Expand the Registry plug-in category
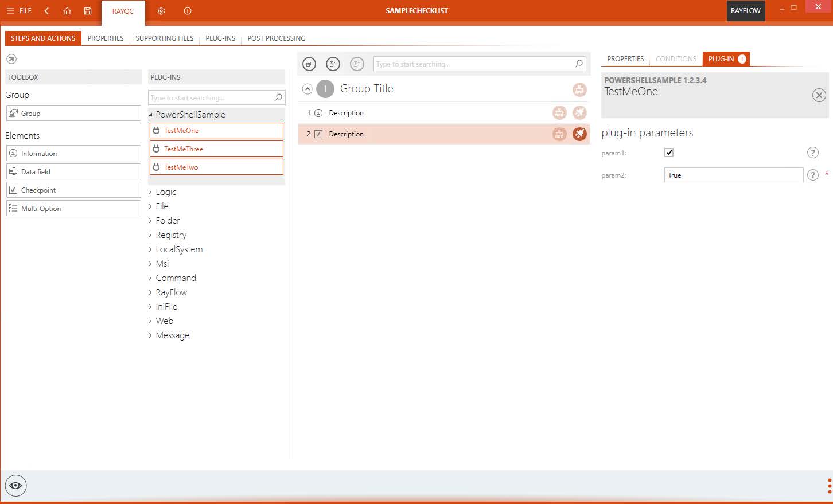The image size is (833, 504). [x=150, y=235]
